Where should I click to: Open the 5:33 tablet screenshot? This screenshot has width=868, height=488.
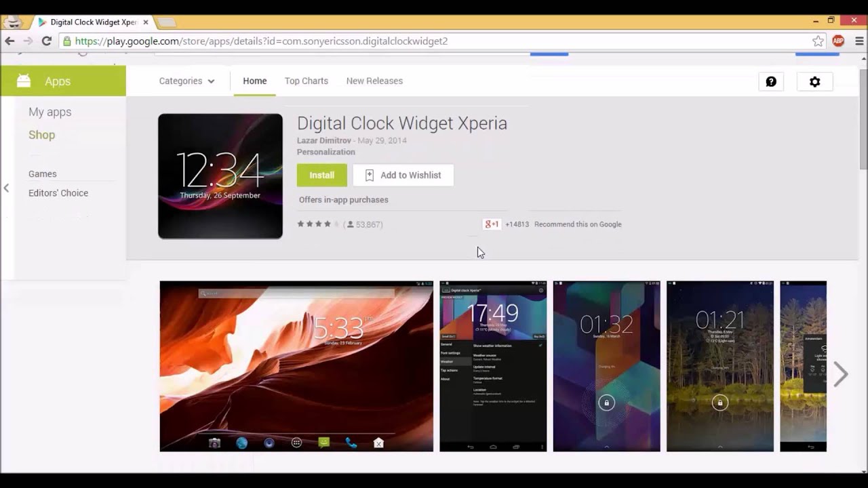click(x=296, y=366)
